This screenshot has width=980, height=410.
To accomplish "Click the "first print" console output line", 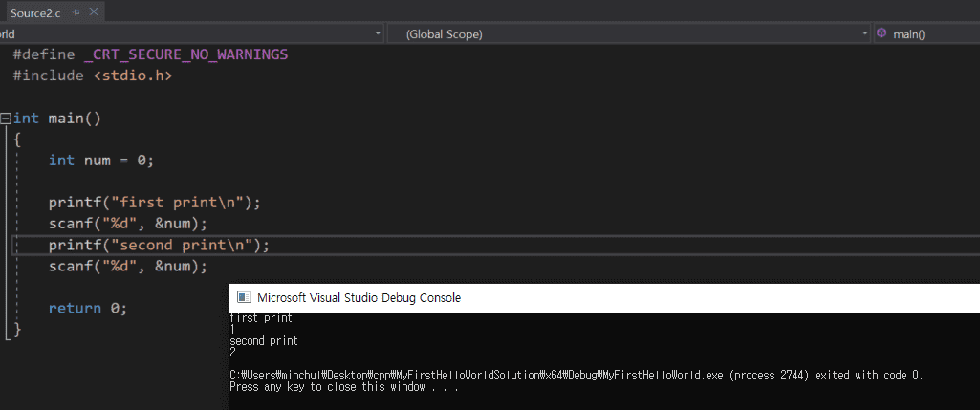I will 261,318.
